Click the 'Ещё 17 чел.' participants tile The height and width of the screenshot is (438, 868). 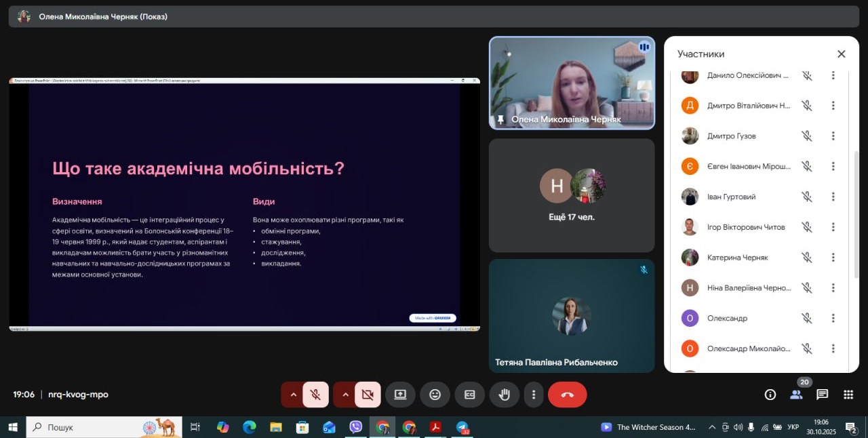[572, 195]
